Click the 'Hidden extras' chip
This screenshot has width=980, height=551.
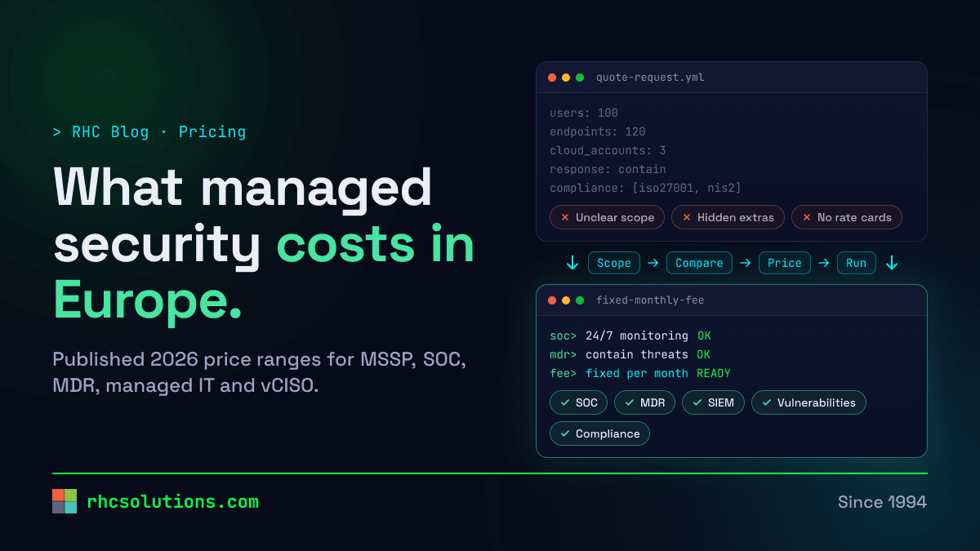coord(728,217)
